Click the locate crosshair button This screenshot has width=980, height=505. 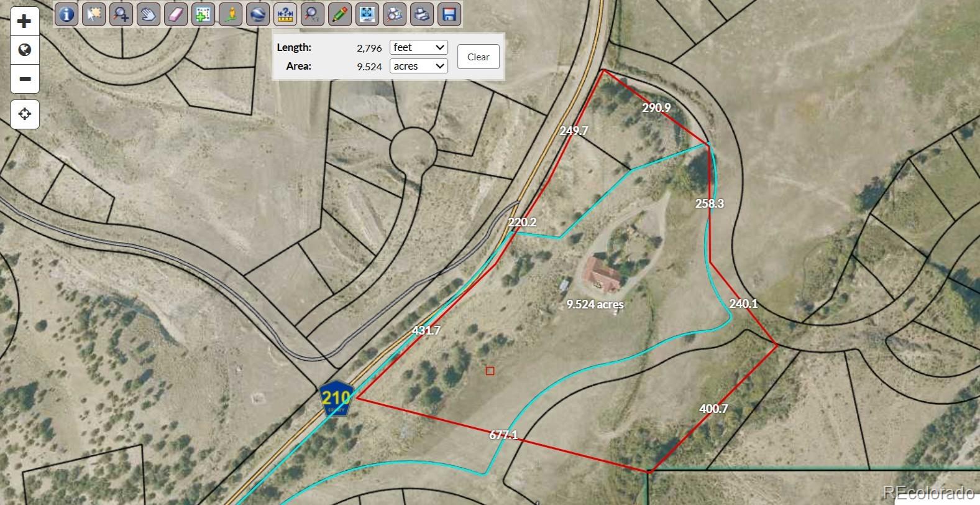pyautogui.click(x=25, y=114)
